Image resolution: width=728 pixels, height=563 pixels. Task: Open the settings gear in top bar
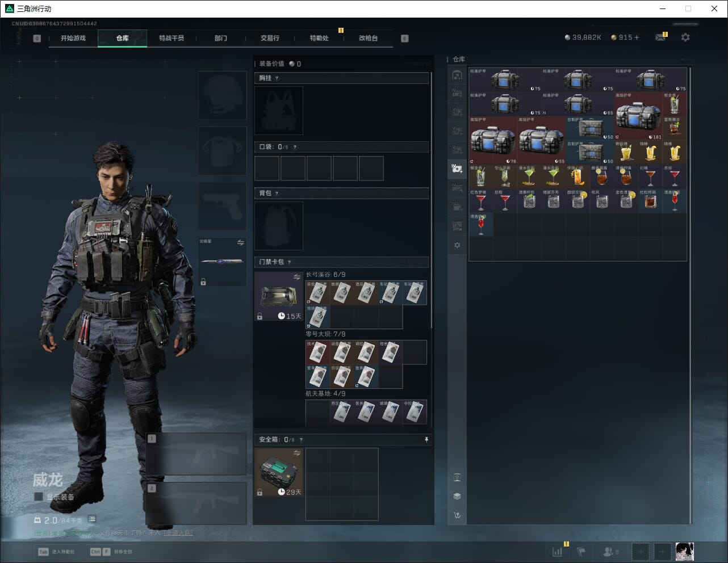pyautogui.click(x=685, y=37)
